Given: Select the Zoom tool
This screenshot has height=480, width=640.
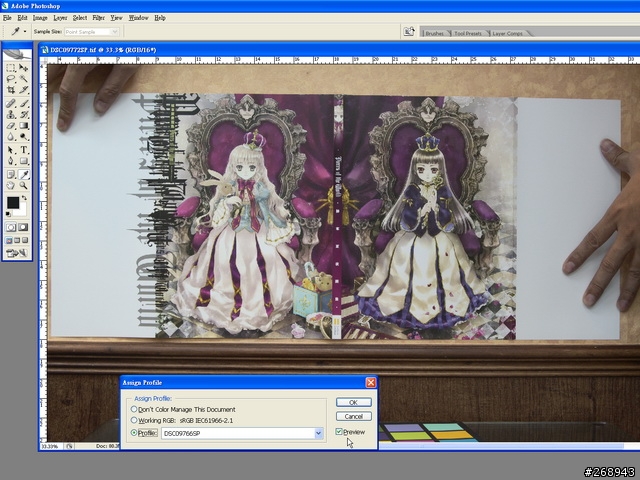Looking at the screenshot, I should click(23, 186).
